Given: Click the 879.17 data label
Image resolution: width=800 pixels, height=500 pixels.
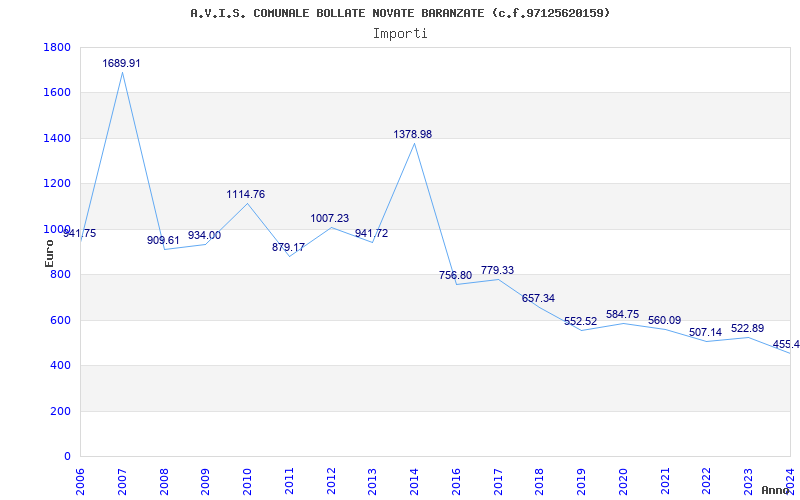Looking at the screenshot, I should pos(288,247).
